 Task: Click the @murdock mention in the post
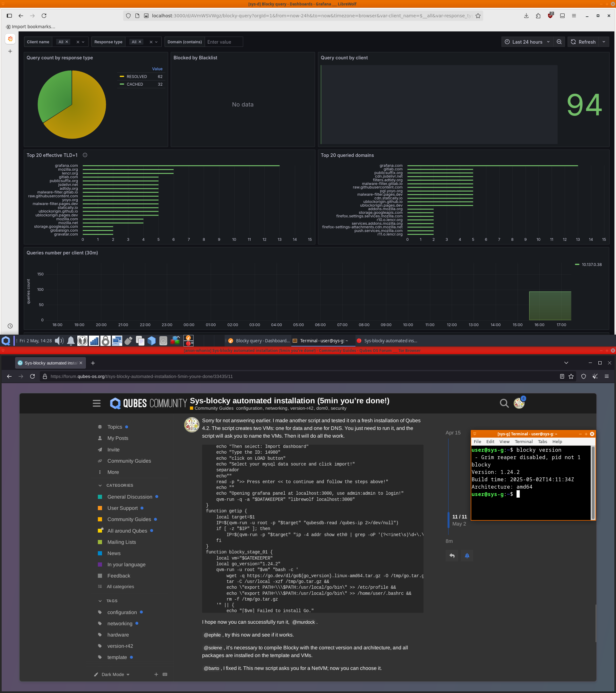[304, 622]
